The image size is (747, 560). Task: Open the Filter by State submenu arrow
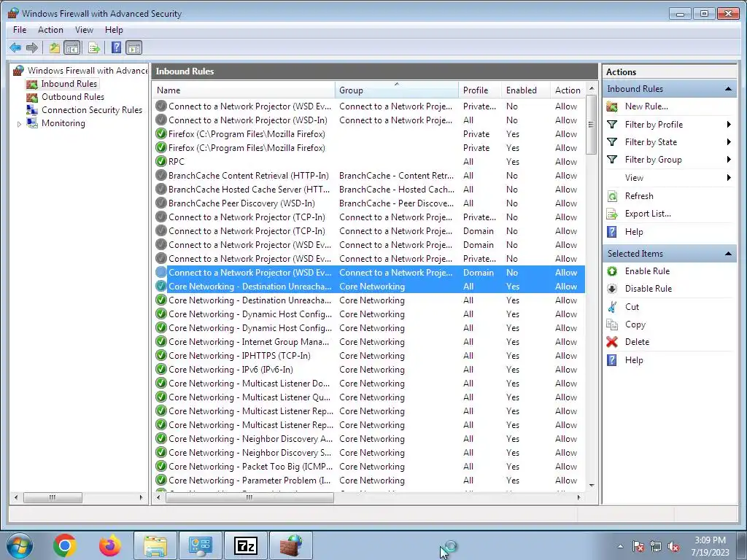tap(729, 142)
